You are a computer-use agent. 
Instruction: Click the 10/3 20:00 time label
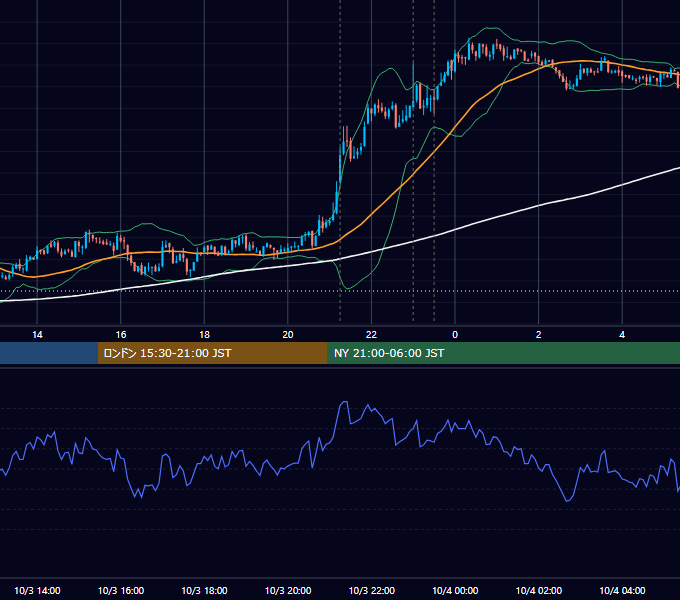pos(288,590)
